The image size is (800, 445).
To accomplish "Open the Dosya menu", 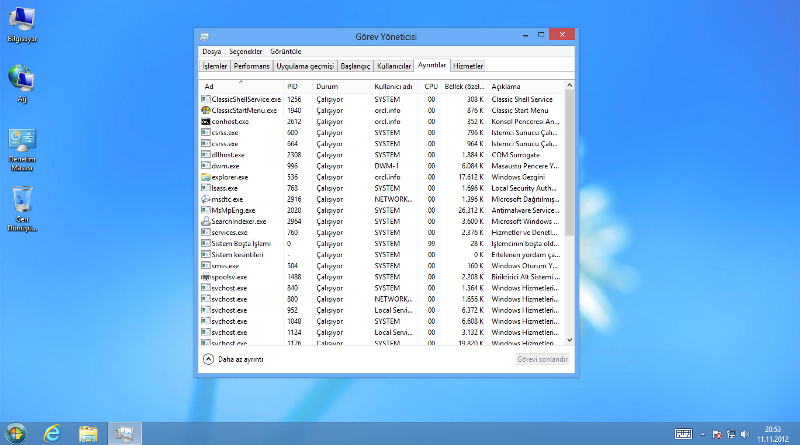I will (211, 52).
